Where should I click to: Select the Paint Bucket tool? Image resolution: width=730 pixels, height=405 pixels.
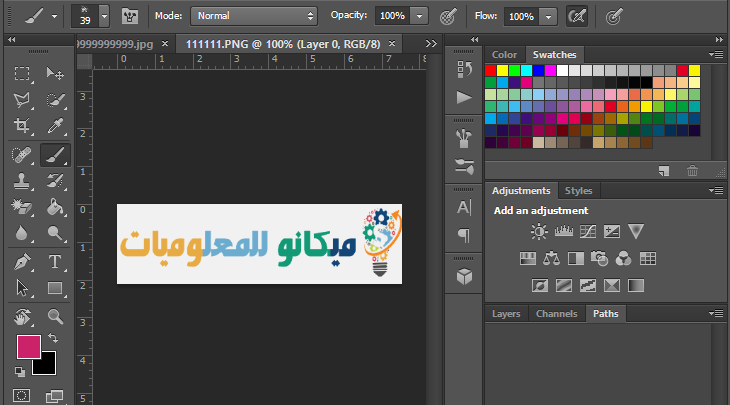pos(55,207)
